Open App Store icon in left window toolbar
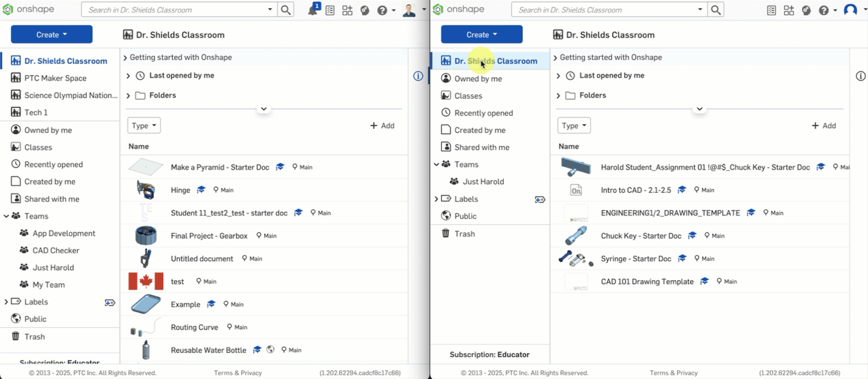868x379 pixels. coord(347,10)
